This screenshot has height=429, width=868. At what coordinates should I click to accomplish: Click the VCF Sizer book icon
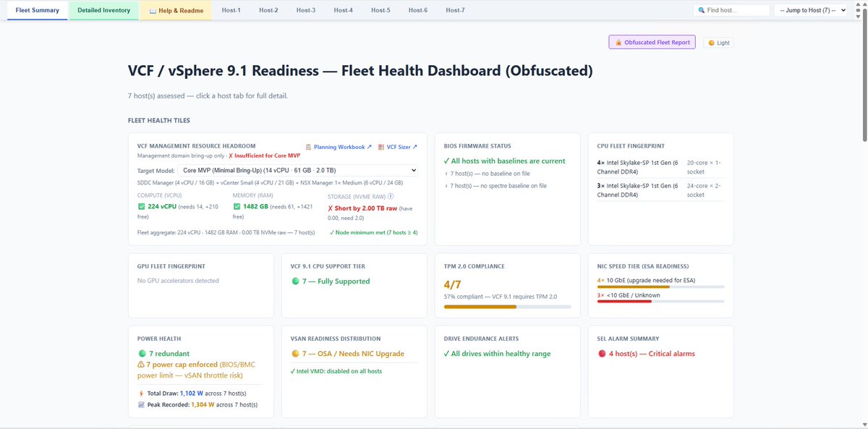click(381, 147)
